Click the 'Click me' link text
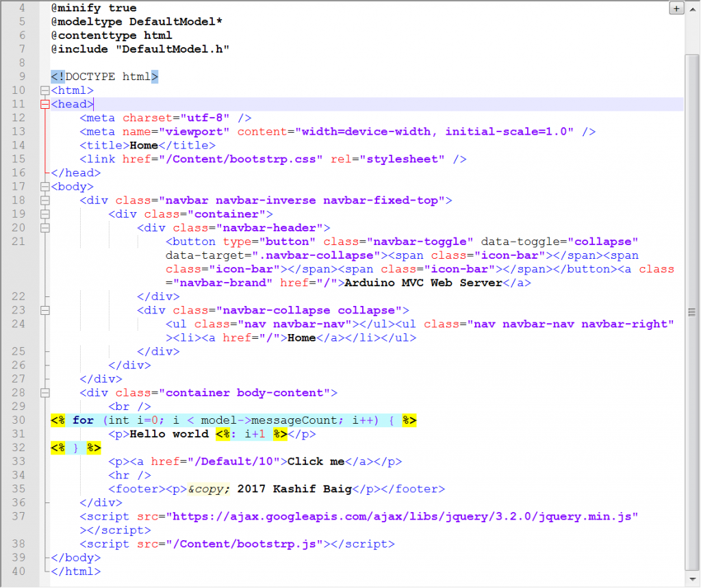 pos(316,462)
